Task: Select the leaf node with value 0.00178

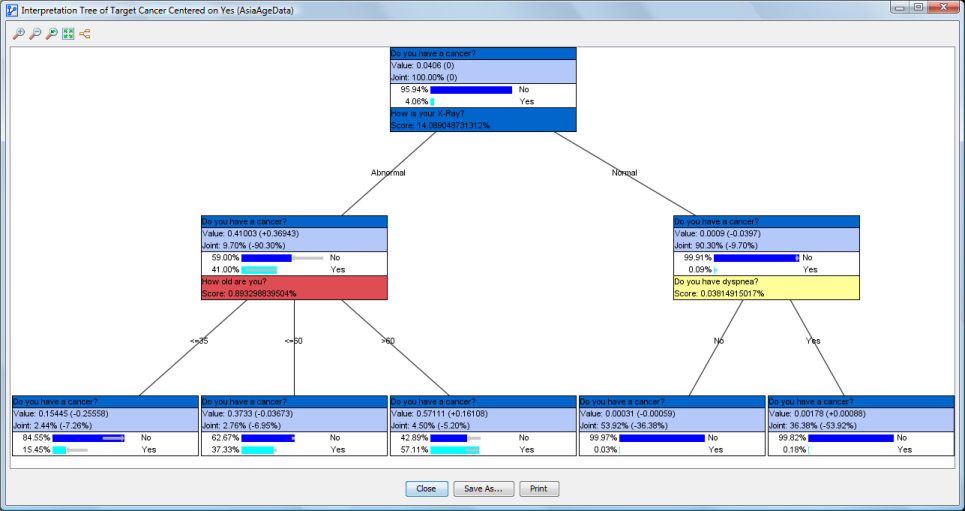Action: coord(861,412)
